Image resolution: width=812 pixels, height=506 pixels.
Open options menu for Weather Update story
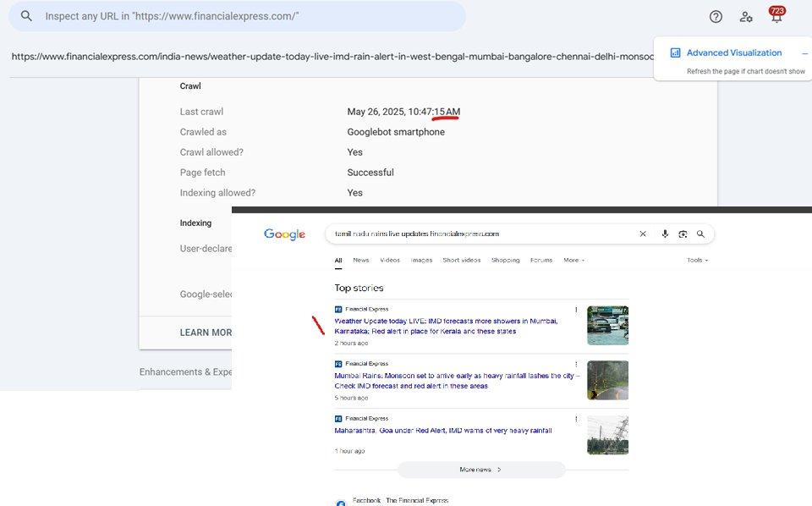[x=576, y=310]
